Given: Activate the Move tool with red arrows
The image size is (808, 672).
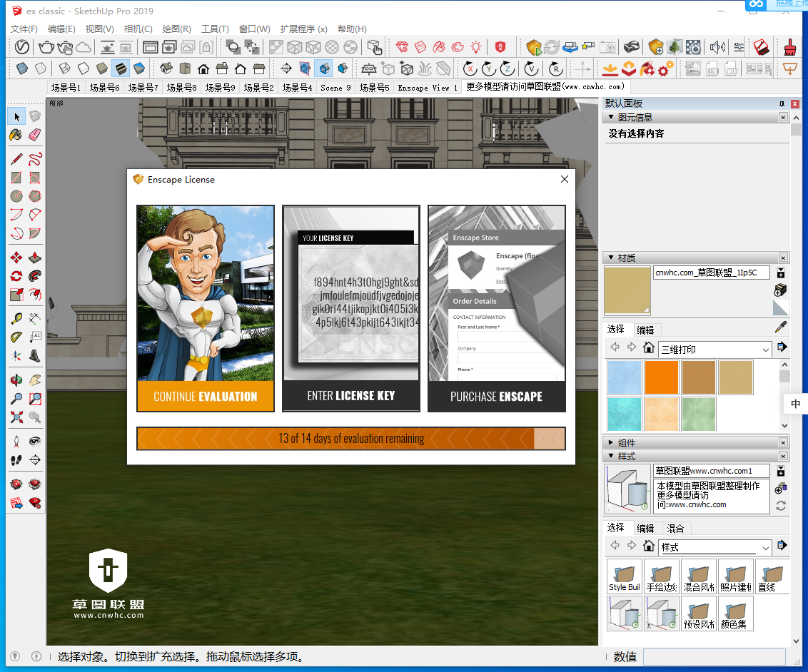Looking at the screenshot, I should (x=16, y=258).
